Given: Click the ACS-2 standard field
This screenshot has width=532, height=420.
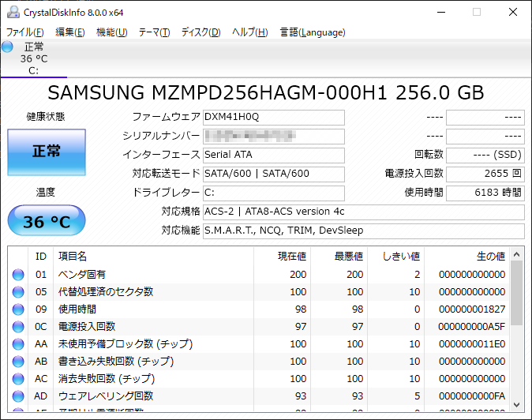Looking at the screenshot, I should pyautogui.click(x=364, y=212).
